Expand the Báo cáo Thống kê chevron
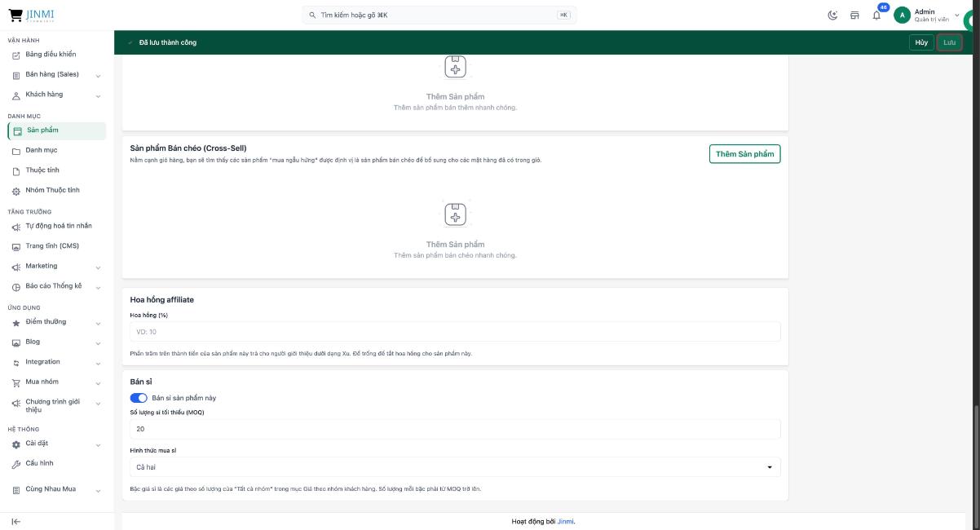This screenshot has width=980, height=530. pyautogui.click(x=98, y=287)
